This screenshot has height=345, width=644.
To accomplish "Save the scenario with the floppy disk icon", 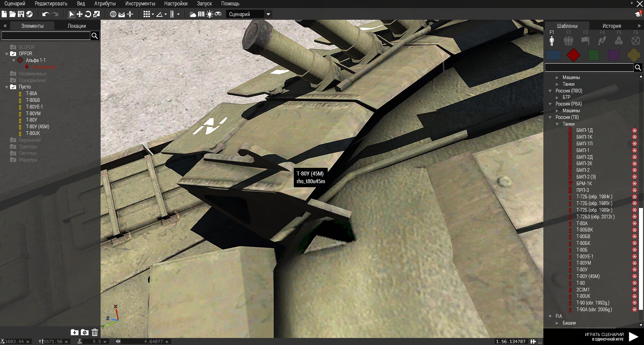I will pyautogui.click(x=21, y=14).
